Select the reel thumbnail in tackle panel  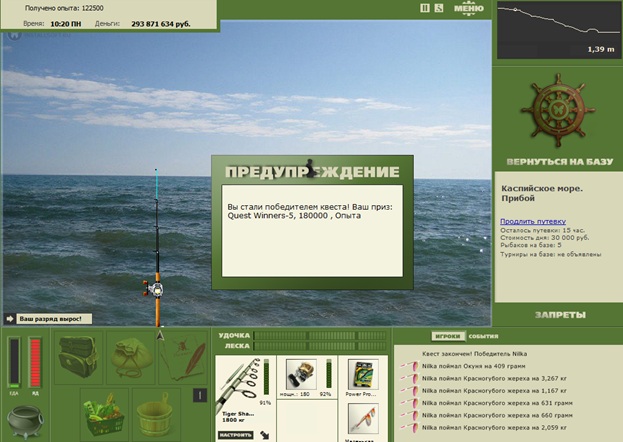tap(301, 374)
